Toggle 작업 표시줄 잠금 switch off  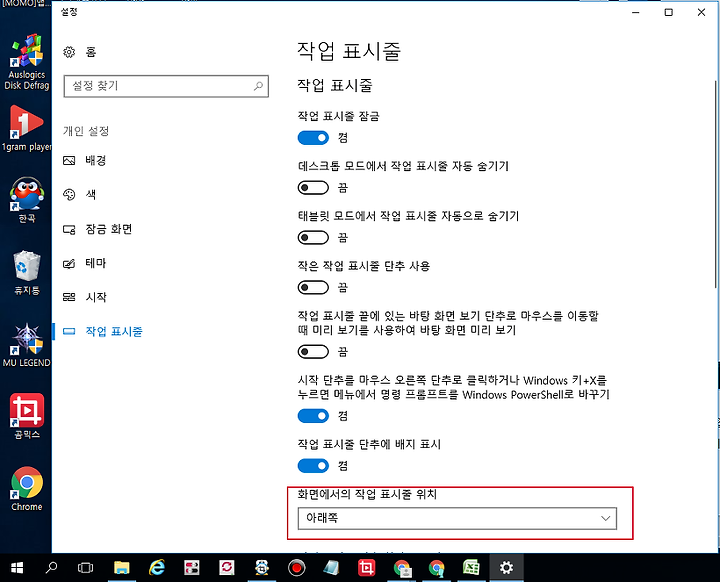pyautogui.click(x=313, y=138)
